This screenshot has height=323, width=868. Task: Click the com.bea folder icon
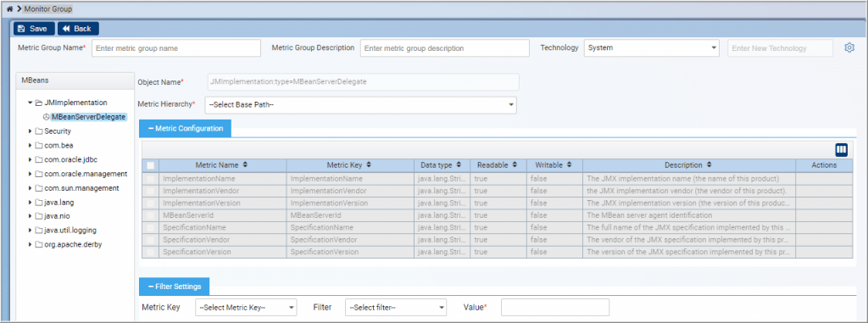(39, 146)
